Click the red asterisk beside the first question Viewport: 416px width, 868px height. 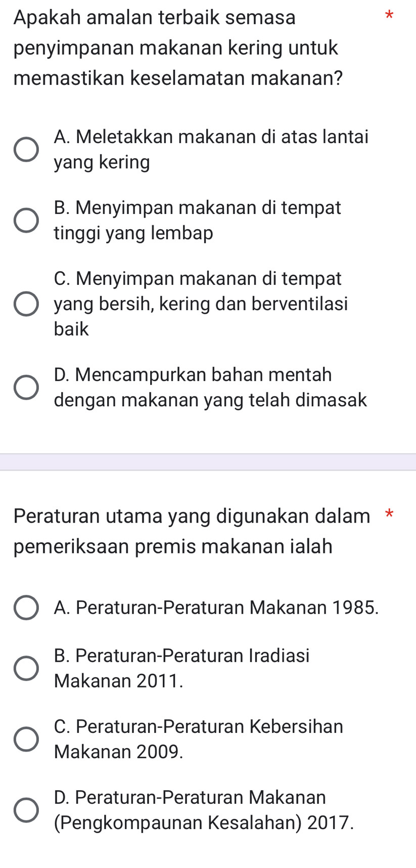pyautogui.click(x=388, y=16)
